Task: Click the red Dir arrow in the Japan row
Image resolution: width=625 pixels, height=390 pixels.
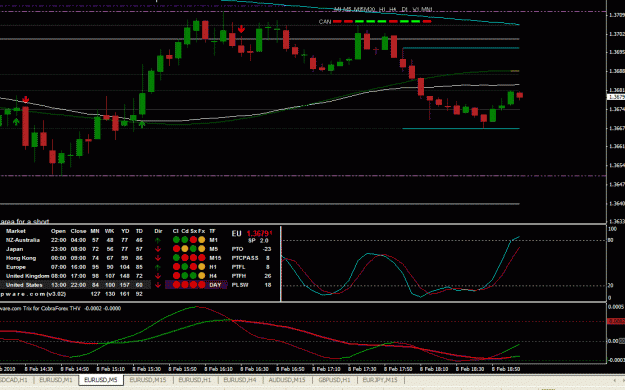Action: [x=158, y=249]
